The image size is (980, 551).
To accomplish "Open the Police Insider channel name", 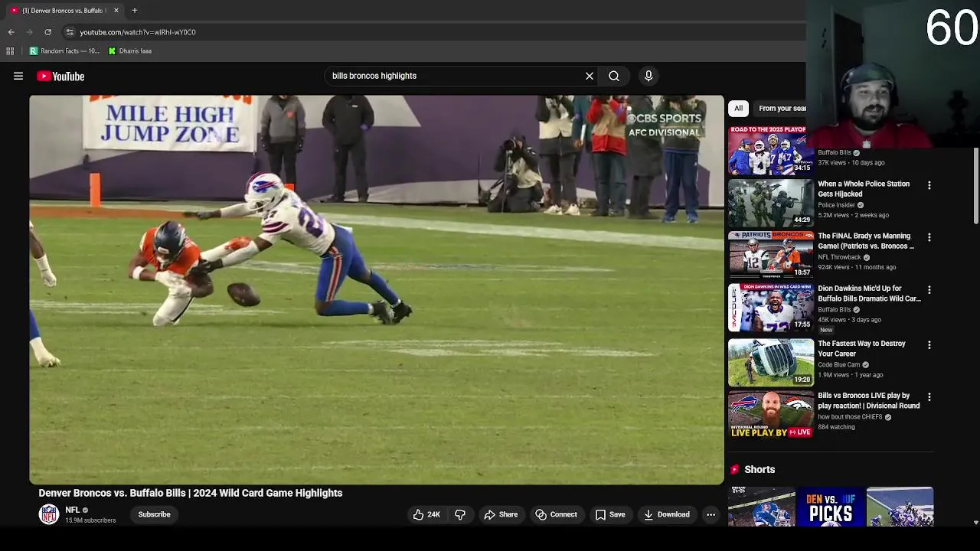I will tap(836, 205).
